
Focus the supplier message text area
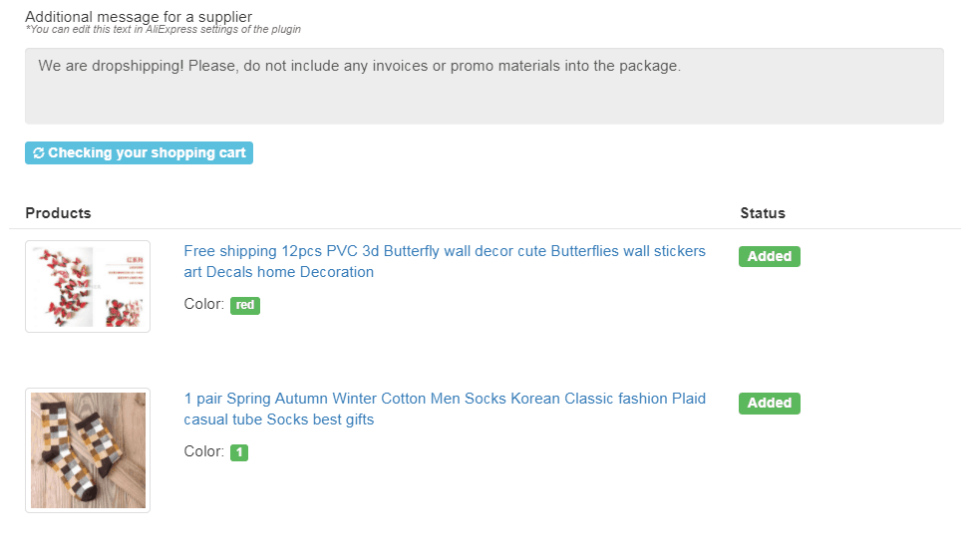click(485, 87)
